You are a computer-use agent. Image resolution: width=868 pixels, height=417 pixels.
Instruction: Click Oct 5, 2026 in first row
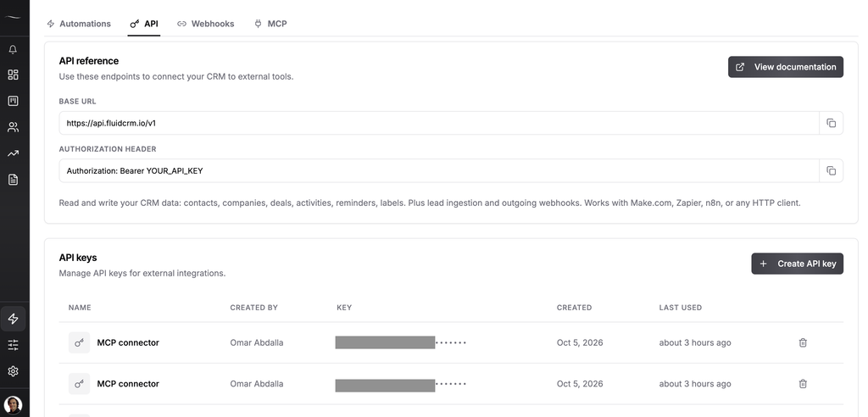pos(580,342)
